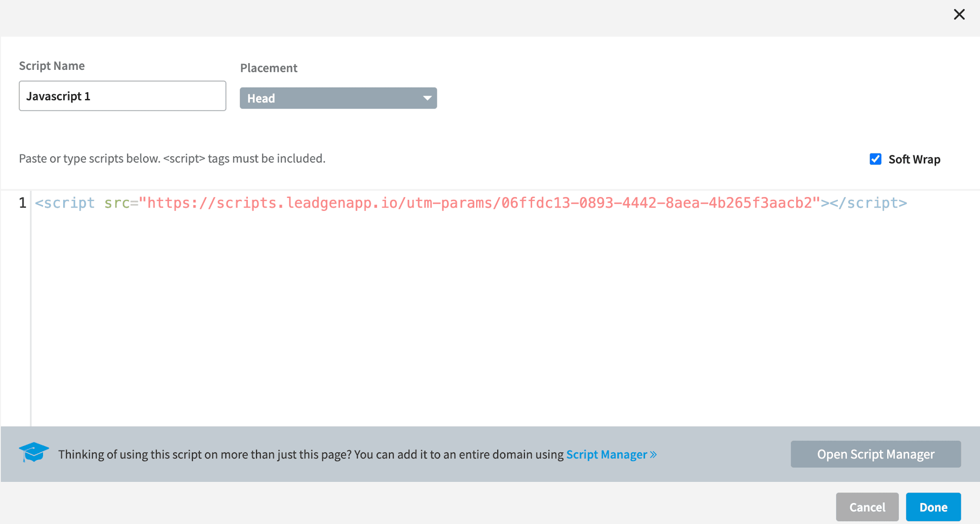Click empty area of code editor
Image resolution: width=980 pixels, height=524 pixels.
(x=479, y=325)
